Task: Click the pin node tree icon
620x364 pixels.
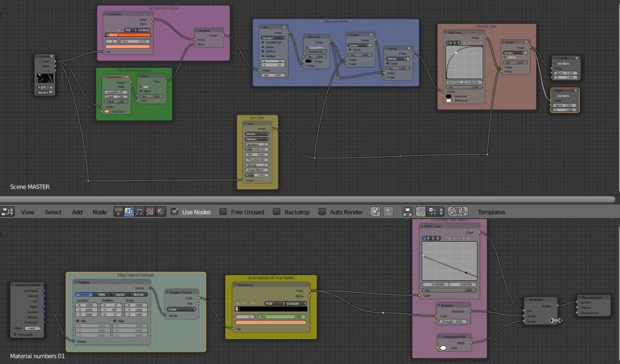Action: pos(375,212)
